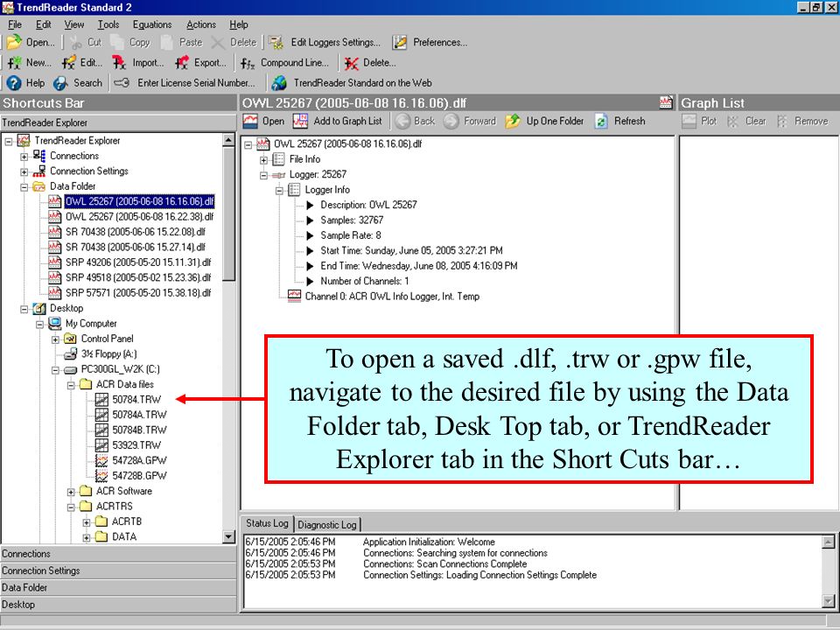Image resolution: width=840 pixels, height=630 pixels.
Task: Click the Forward arrow icon
Action: pos(451,121)
